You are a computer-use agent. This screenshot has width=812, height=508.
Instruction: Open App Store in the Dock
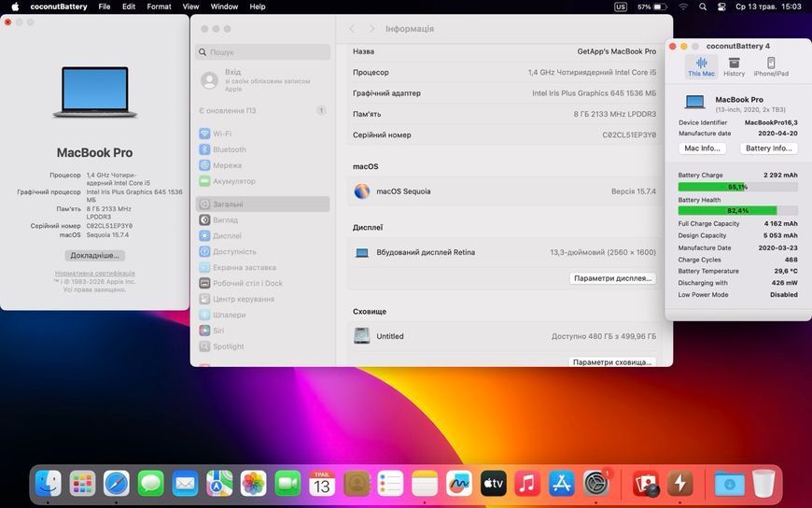(561, 484)
